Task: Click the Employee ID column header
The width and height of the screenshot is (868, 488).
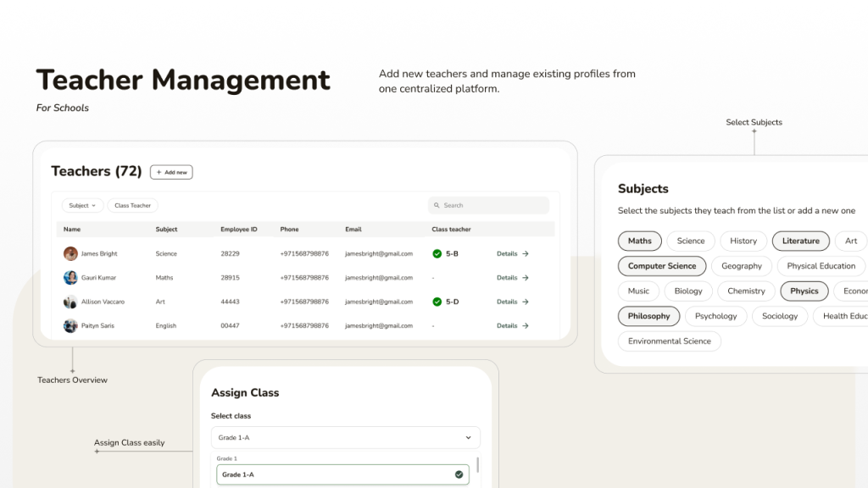Action: 238,229
